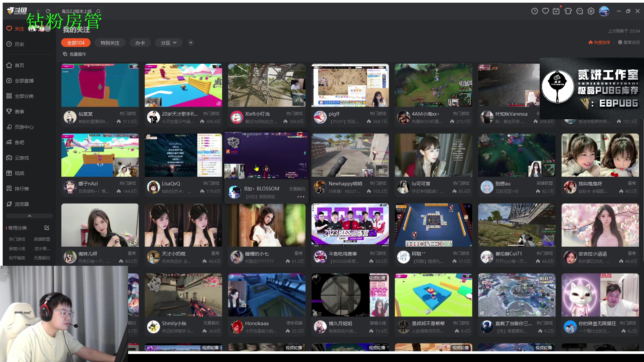Screen dimensions: 644x362
Task: Open 排行榜 in the left sidebar
Action: click(21, 189)
